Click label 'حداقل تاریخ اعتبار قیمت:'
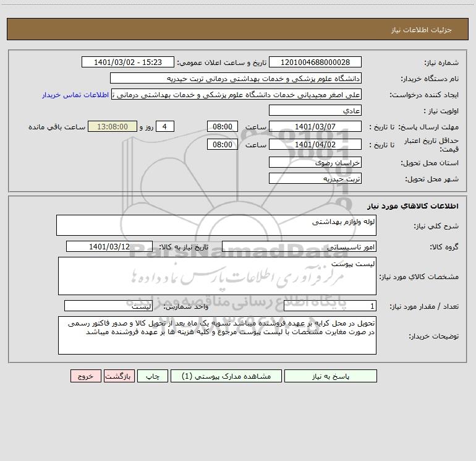476x461 pixels. pos(431,145)
